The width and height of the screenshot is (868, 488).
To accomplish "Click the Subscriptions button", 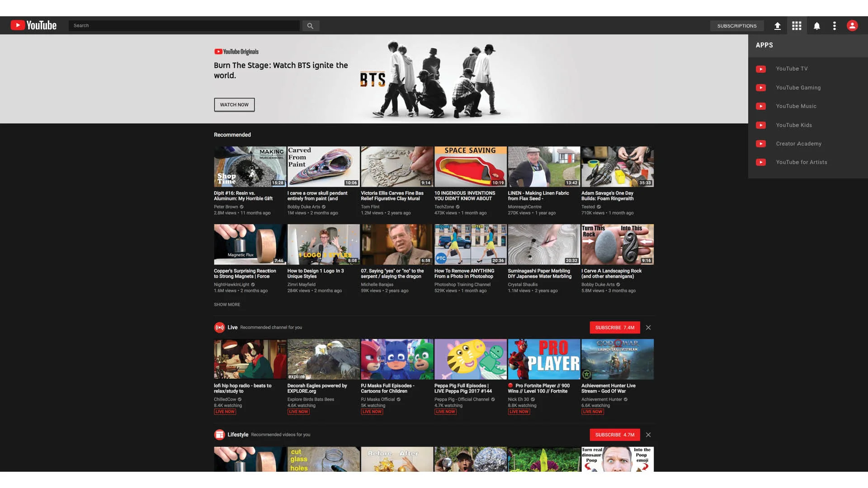I will click(737, 26).
